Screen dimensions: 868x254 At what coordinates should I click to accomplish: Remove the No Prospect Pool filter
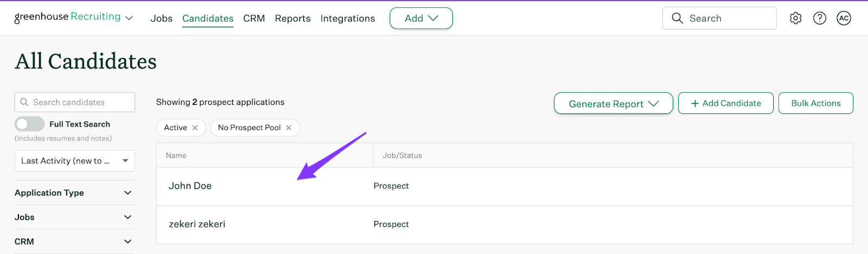click(x=289, y=128)
